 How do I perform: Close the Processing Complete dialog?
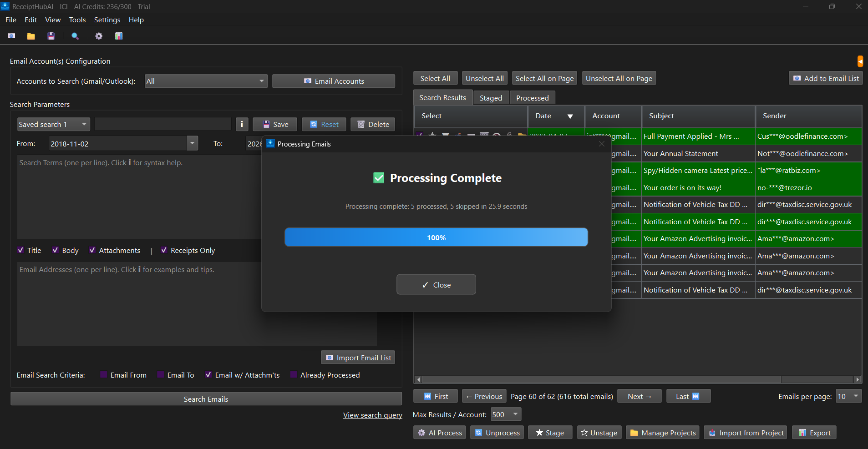436,285
